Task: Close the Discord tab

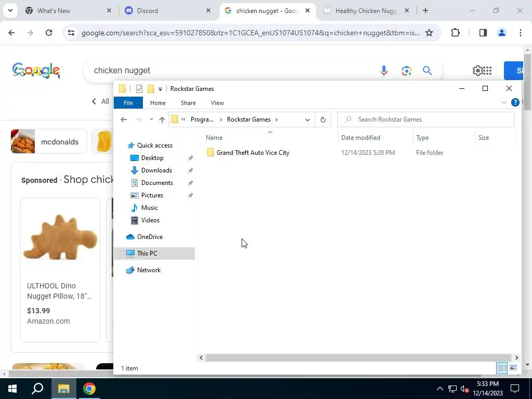Action: coord(208,10)
